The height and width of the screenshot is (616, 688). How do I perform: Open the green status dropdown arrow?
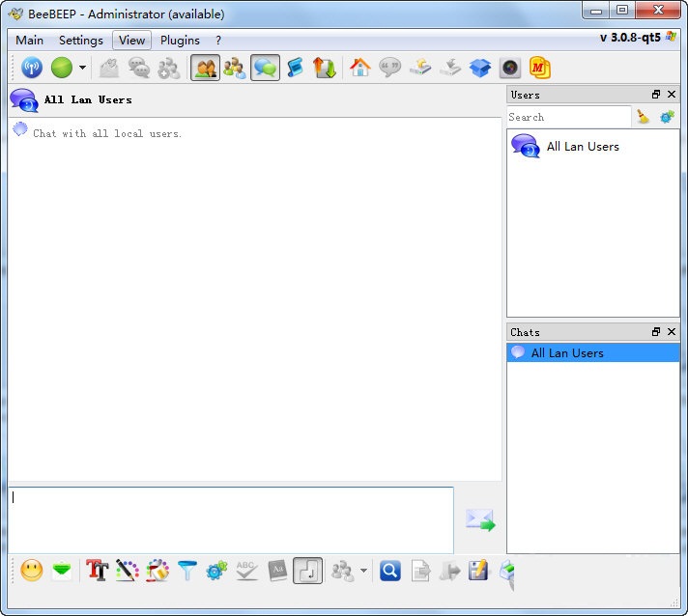click(x=82, y=68)
